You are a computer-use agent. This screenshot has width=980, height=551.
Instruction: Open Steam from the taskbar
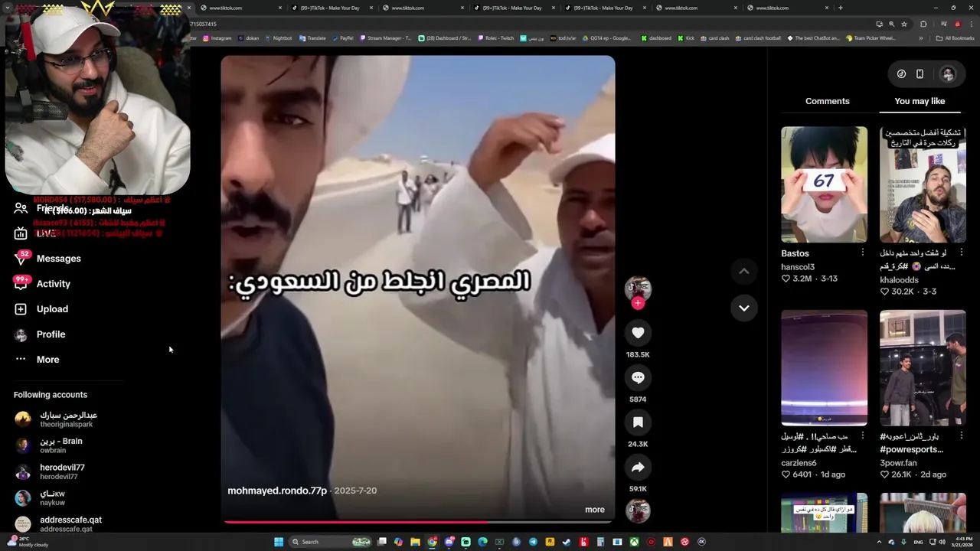pyautogui.click(x=567, y=542)
